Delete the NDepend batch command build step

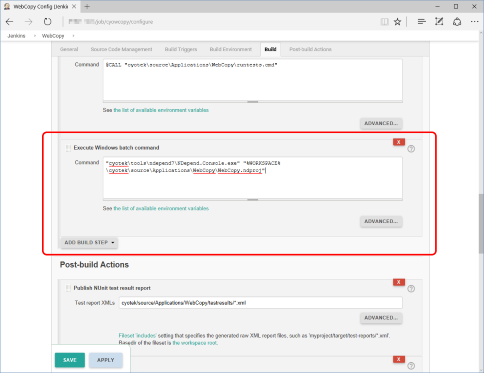click(x=399, y=142)
